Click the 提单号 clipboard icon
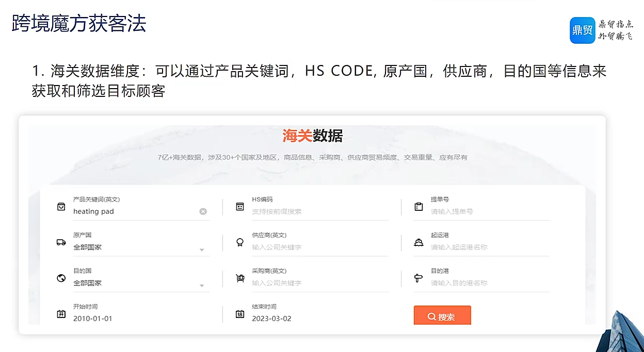 (x=418, y=207)
